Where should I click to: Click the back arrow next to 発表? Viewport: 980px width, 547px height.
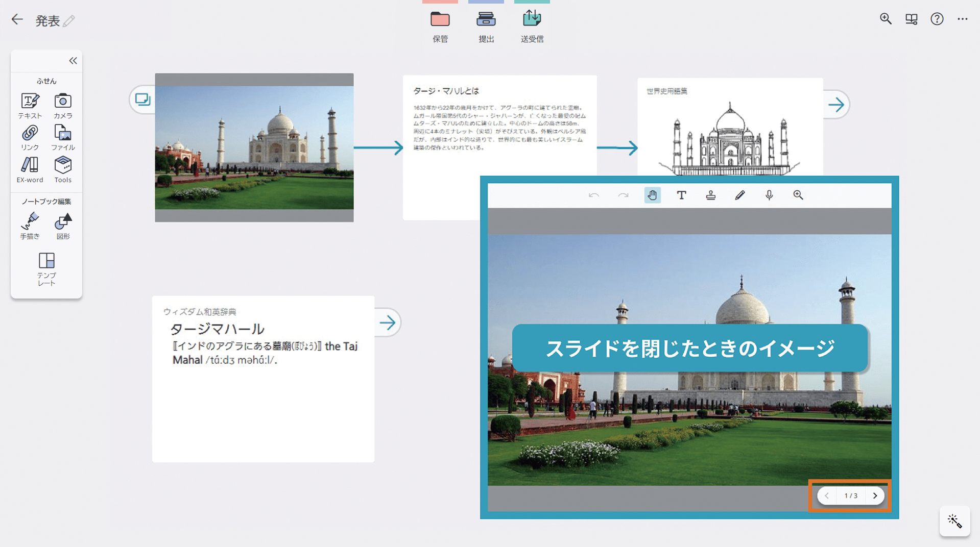(x=17, y=20)
